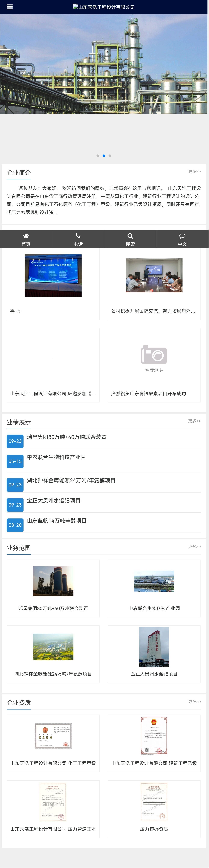Open the hamburger menu icon
The image size is (209, 868).
(10, 7)
